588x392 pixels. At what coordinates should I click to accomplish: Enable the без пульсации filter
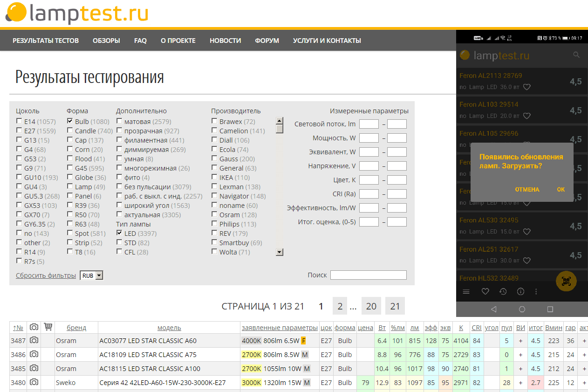coord(119,186)
